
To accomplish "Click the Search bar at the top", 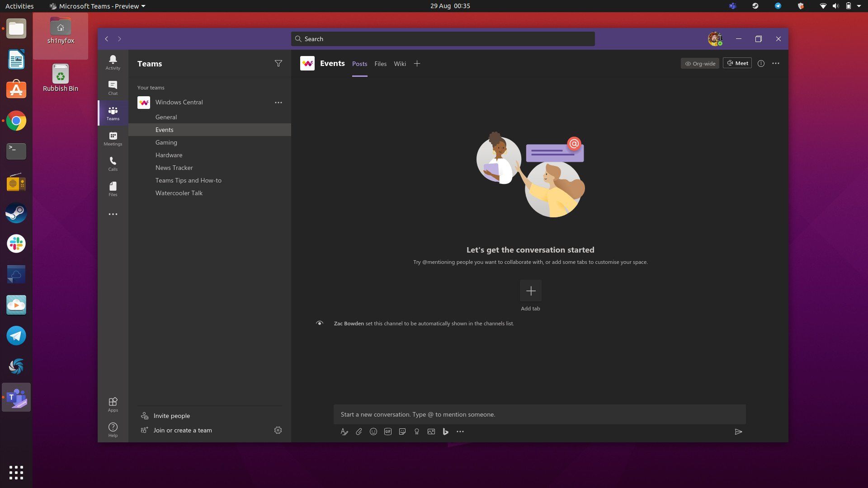I will coord(442,39).
